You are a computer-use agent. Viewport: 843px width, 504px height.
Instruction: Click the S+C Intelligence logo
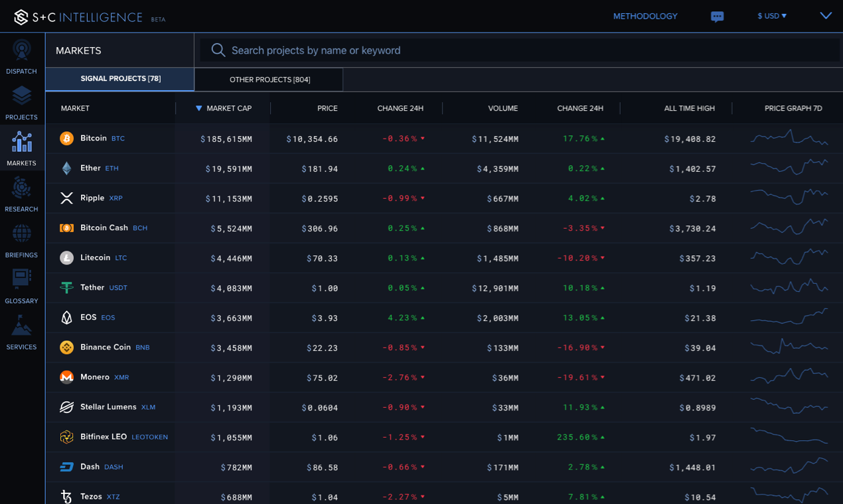coord(78,17)
